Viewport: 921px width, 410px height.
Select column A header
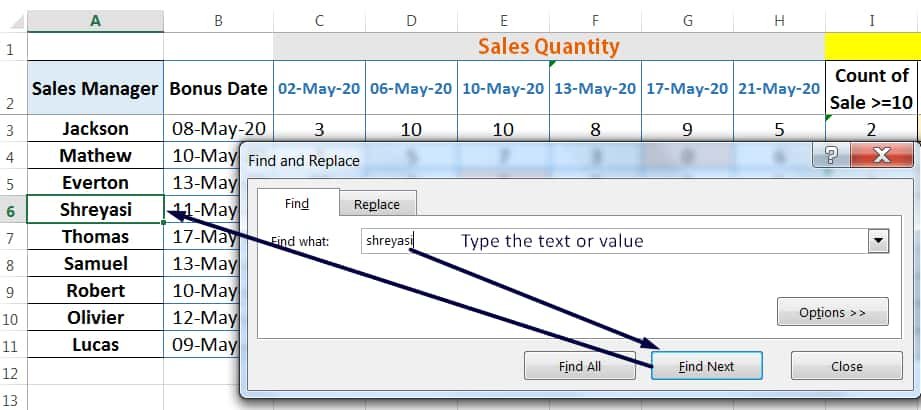coord(95,21)
